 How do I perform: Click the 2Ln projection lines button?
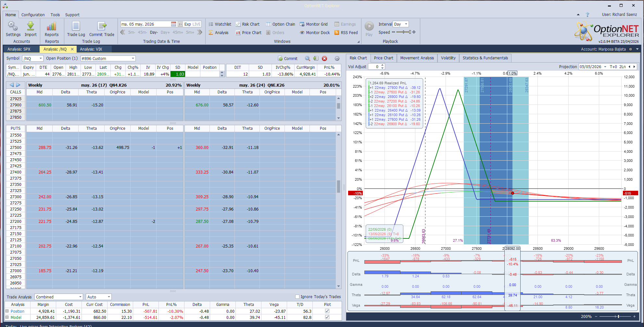[623, 67]
